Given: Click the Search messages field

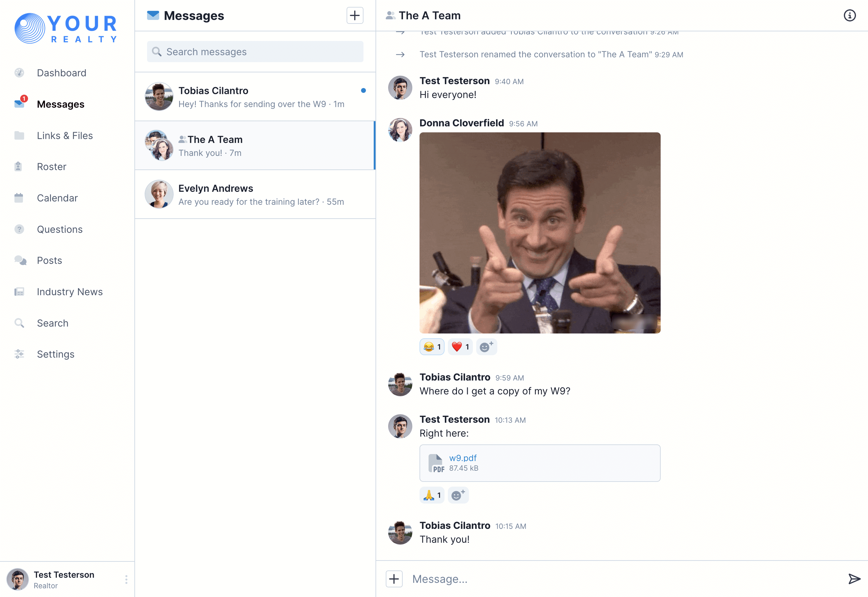Looking at the screenshot, I should pos(255,52).
